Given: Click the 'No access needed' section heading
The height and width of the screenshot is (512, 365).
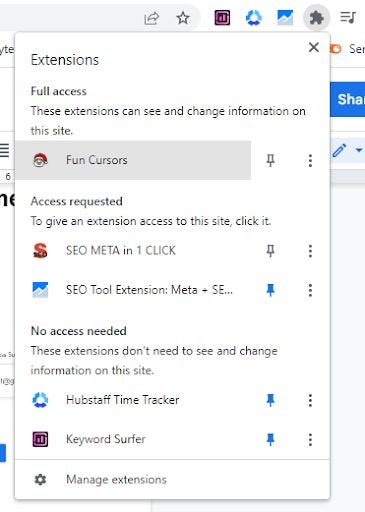Looking at the screenshot, I should pos(79,331).
